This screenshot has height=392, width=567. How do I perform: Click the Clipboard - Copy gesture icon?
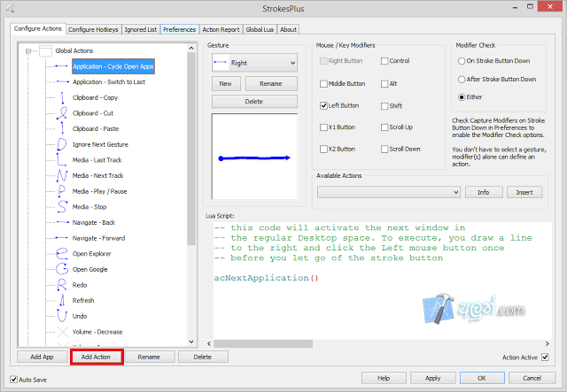[x=62, y=97]
